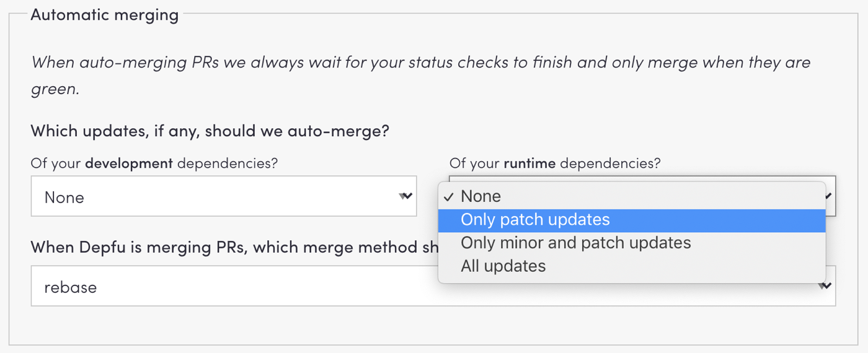Click "Of your development dependencies?" label
Screen dimensions: 868x353
coord(154,164)
